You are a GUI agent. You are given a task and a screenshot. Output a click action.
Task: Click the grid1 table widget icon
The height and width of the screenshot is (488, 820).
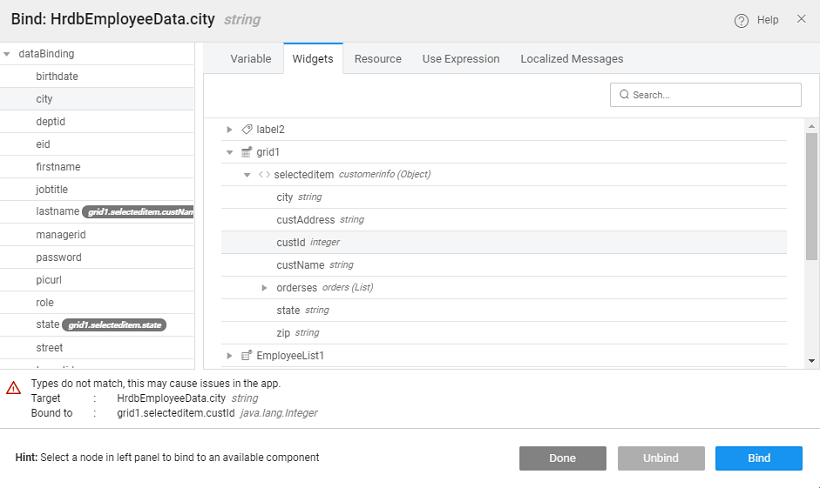(x=247, y=152)
